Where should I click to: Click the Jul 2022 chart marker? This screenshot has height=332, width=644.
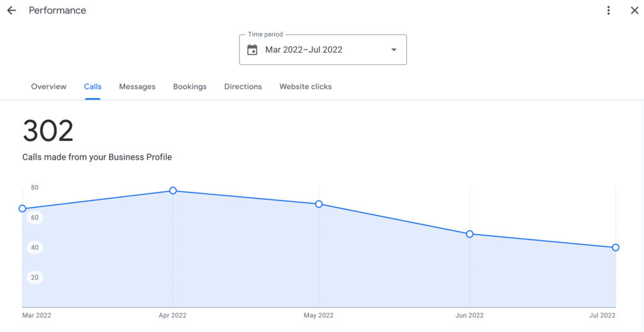pyautogui.click(x=615, y=247)
